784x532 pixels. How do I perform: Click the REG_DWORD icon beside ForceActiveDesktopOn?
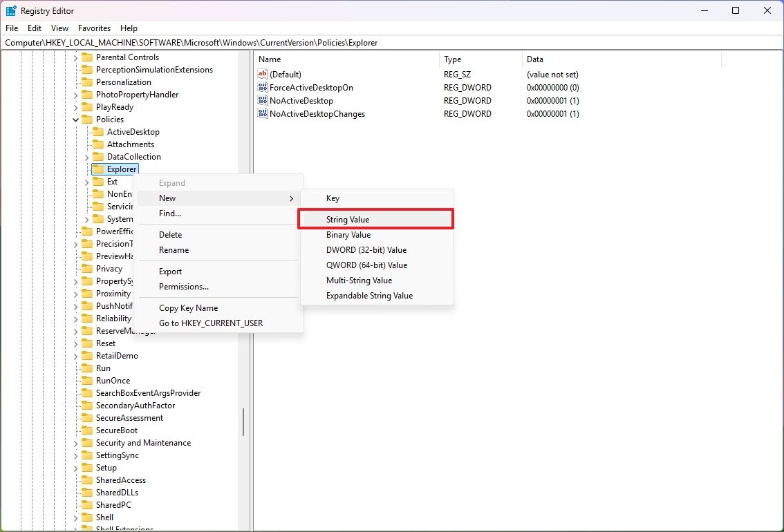click(263, 87)
